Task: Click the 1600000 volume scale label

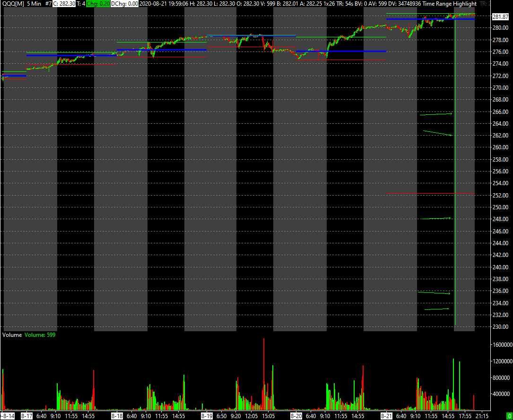Action: point(502,345)
